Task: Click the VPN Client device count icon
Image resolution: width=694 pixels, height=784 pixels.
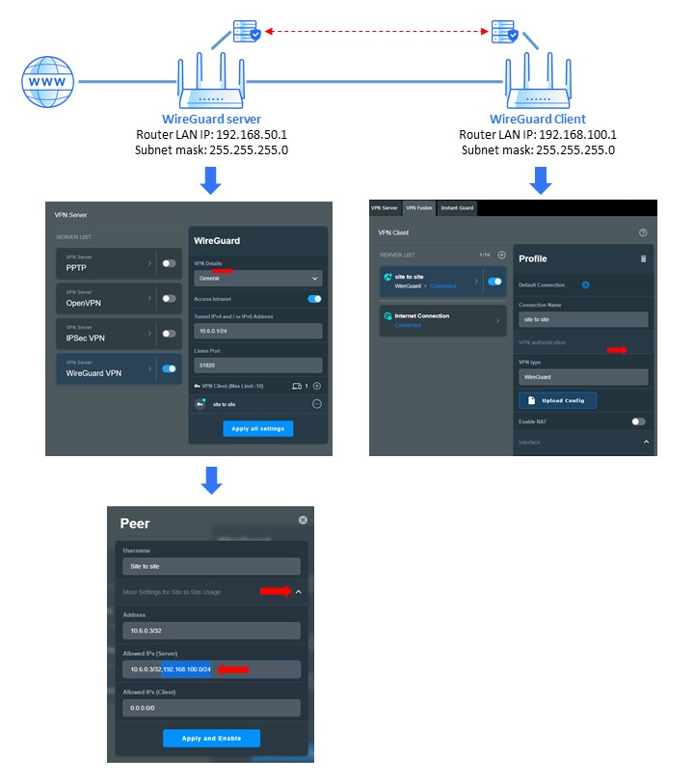Action: point(297,386)
